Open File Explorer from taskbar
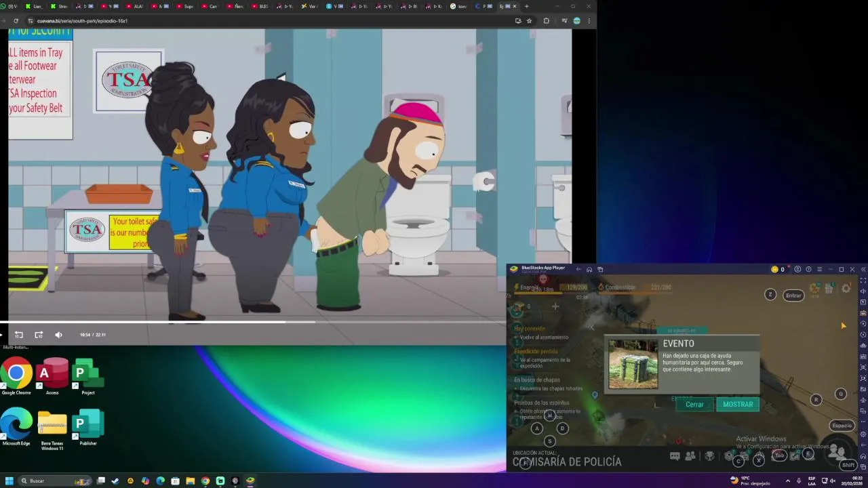The image size is (868, 488). [190, 481]
